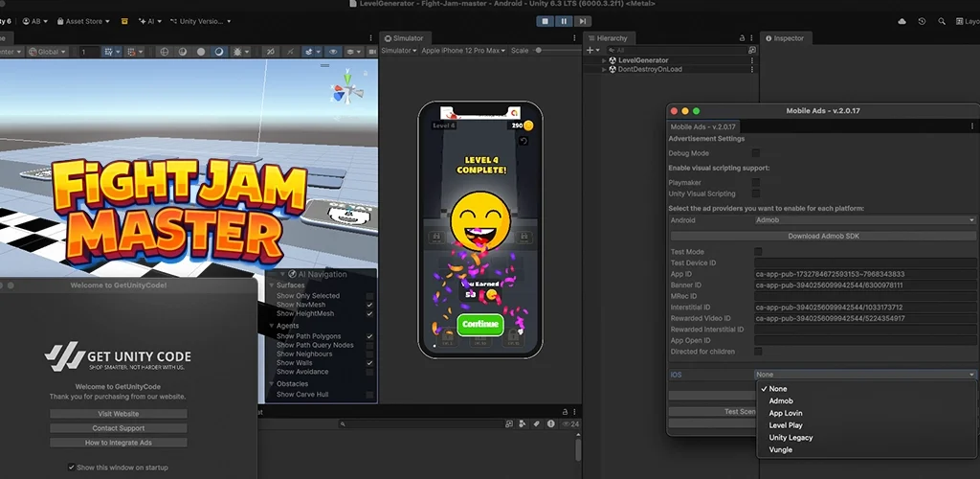Open Simulator panel three-dot menu
The height and width of the screenshot is (479, 980).
[x=574, y=38]
